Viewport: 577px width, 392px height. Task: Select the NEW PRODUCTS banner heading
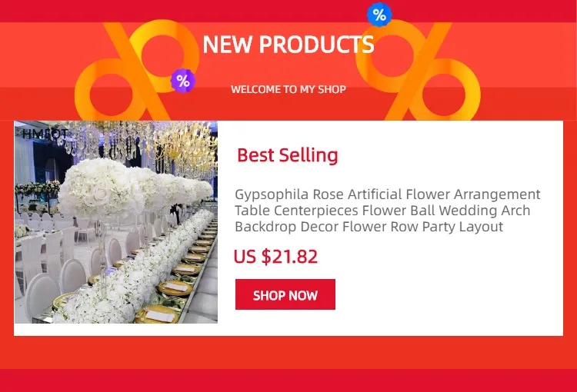point(288,45)
